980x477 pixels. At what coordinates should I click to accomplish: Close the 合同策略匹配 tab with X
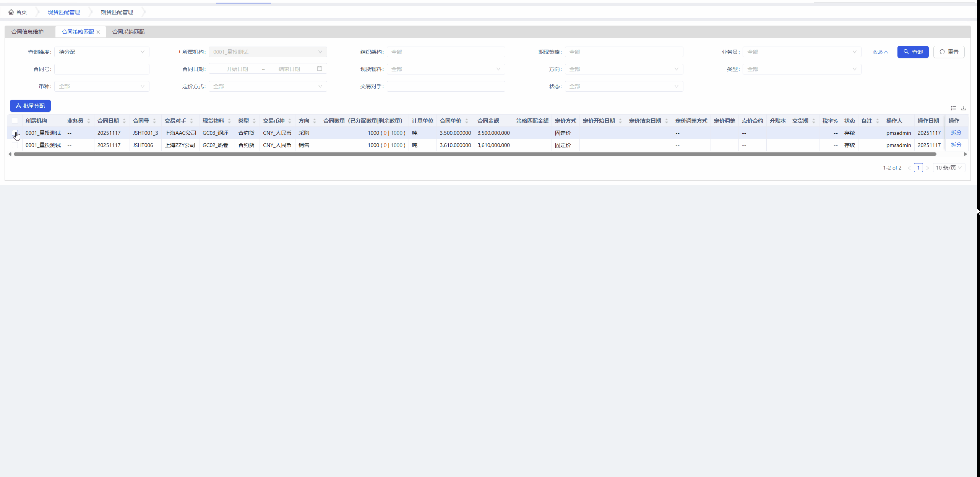[98, 32]
